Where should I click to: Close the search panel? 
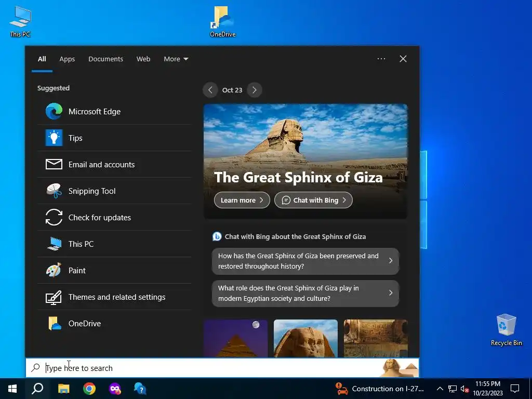tap(403, 59)
